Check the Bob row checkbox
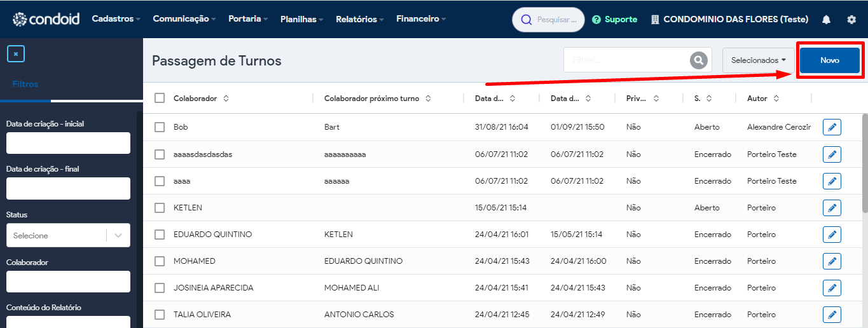The width and height of the screenshot is (868, 328). pos(160,127)
